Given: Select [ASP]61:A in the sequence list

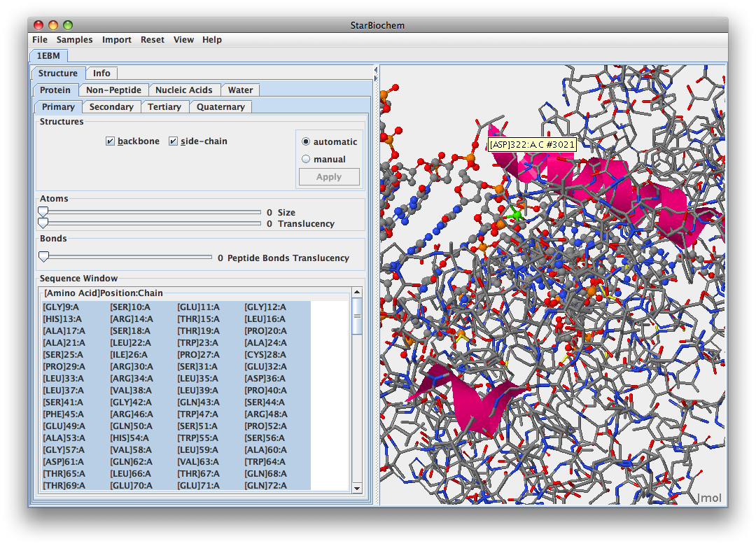Looking at the screenshot, I should click(x=63, y=462).
